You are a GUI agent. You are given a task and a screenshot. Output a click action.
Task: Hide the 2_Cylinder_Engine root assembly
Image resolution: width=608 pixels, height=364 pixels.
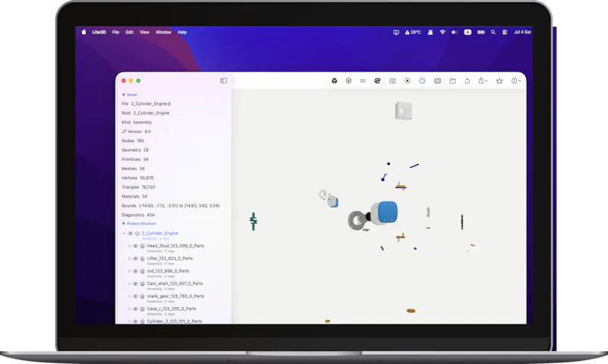click(131, 233)
